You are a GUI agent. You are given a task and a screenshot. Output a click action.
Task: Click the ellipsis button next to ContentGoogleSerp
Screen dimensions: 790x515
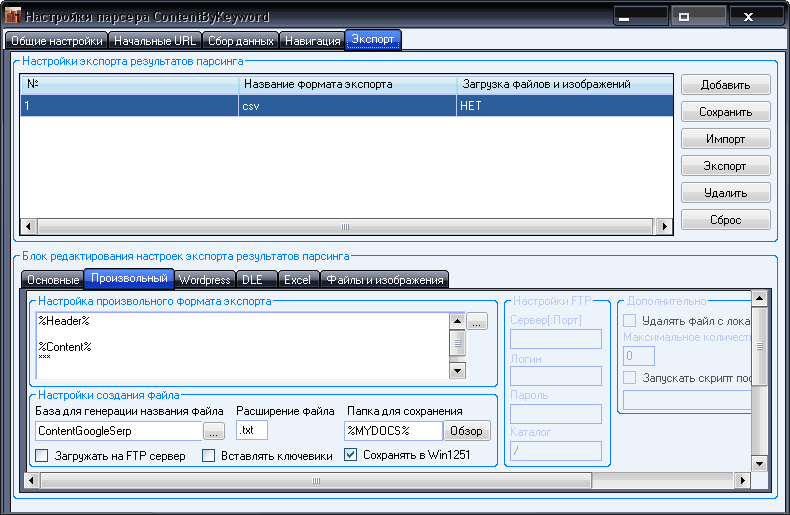[214, 431]
